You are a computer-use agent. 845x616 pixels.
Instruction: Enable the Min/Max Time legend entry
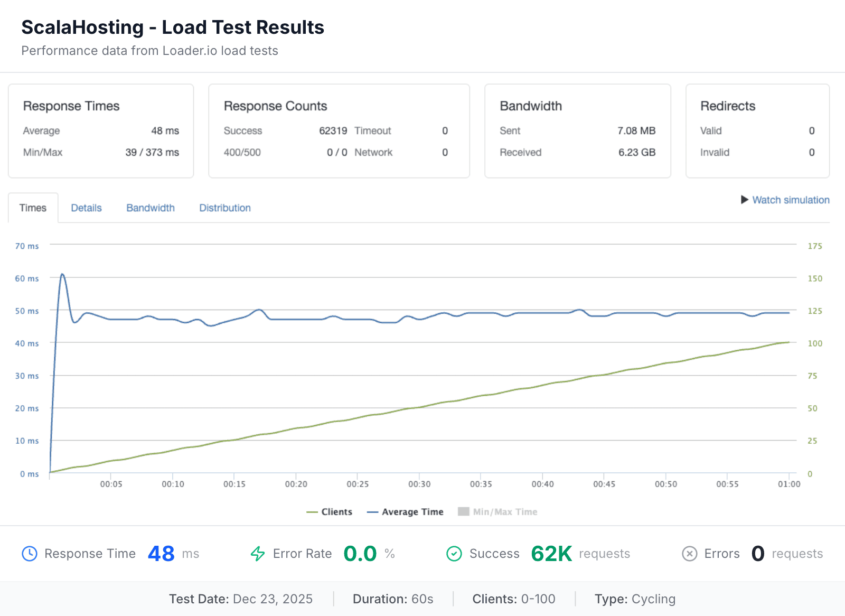pyautogui.click(x=505, y=511)
